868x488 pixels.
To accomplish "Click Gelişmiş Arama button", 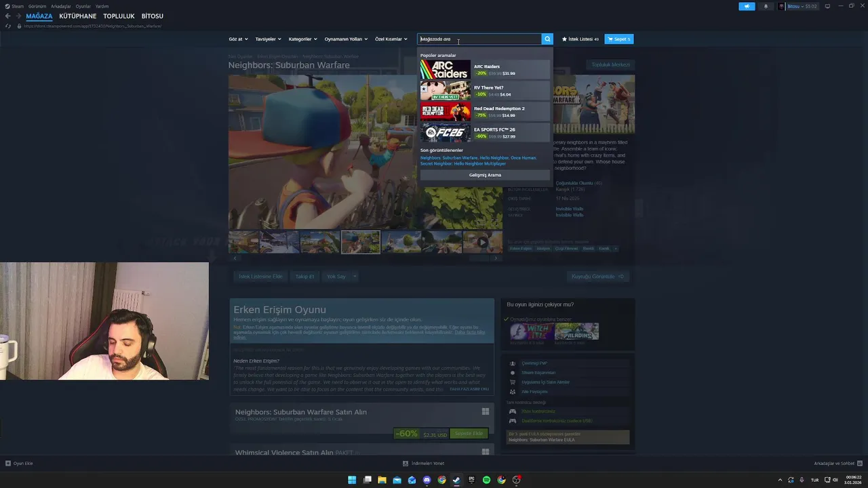I will point(485,175).
